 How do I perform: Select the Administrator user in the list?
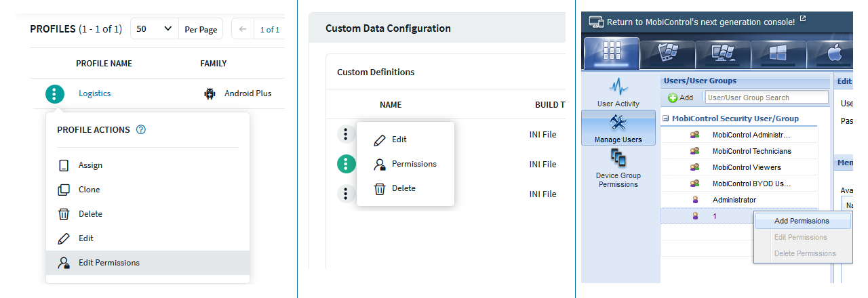734,200
